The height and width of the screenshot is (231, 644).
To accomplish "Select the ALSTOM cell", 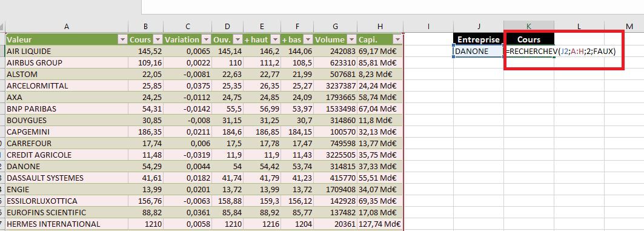I will (67, 75).
